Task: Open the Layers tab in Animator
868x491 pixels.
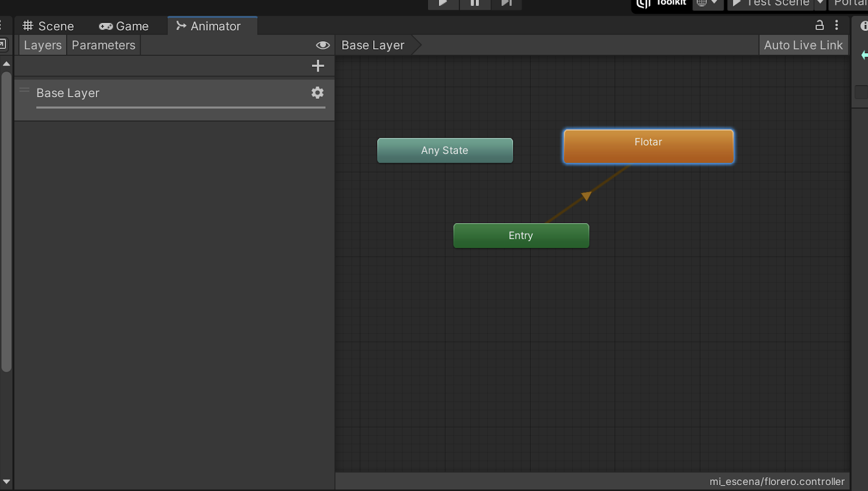Action: 43,46
